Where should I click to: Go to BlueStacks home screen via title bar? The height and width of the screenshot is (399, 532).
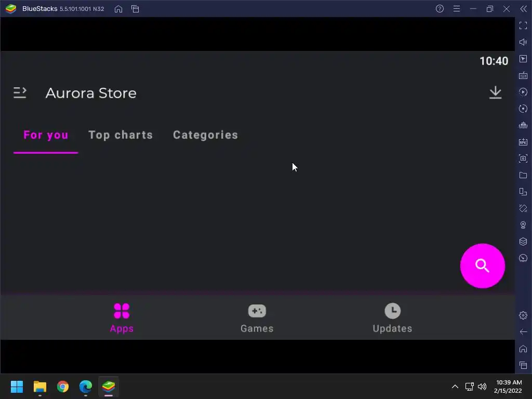pos(118,9)
